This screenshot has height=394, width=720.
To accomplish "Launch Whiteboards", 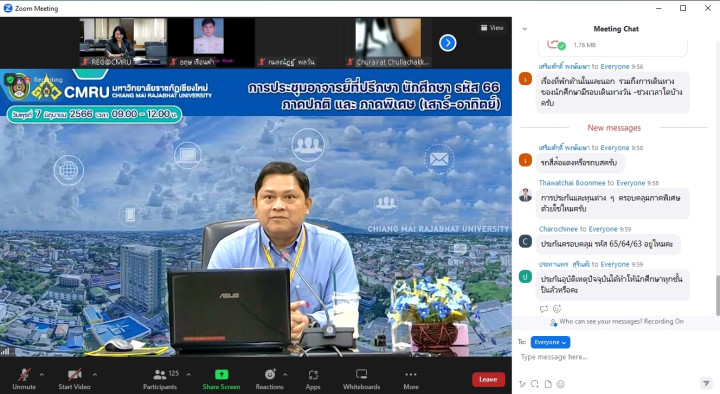I will (x=361, y=379).
